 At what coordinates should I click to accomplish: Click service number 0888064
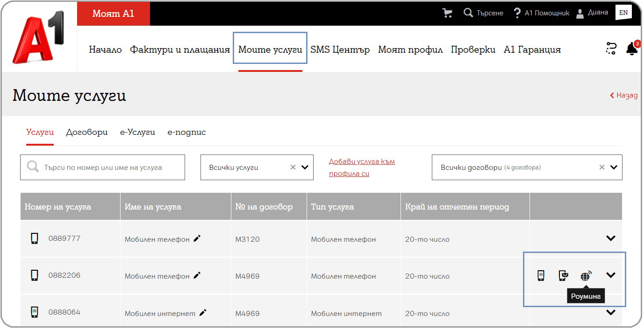(x=64, y=312)
